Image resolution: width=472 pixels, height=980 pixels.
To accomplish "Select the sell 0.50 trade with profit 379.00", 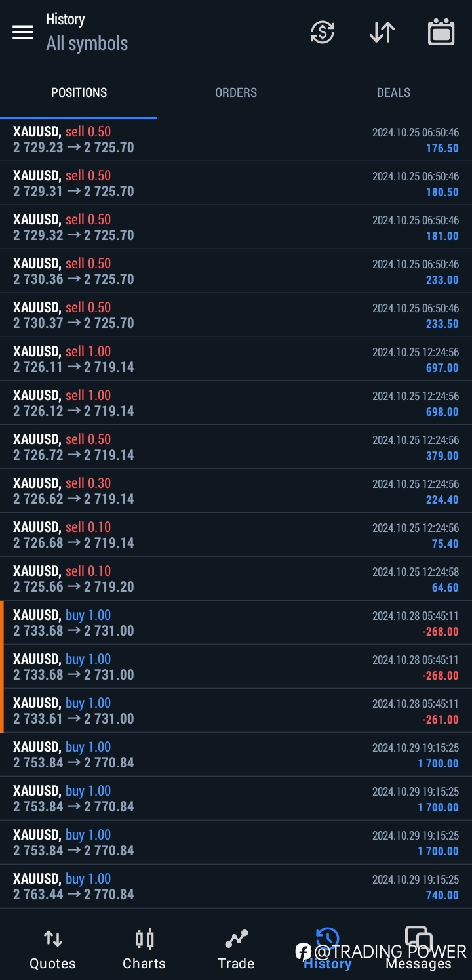I will [236, 447].
